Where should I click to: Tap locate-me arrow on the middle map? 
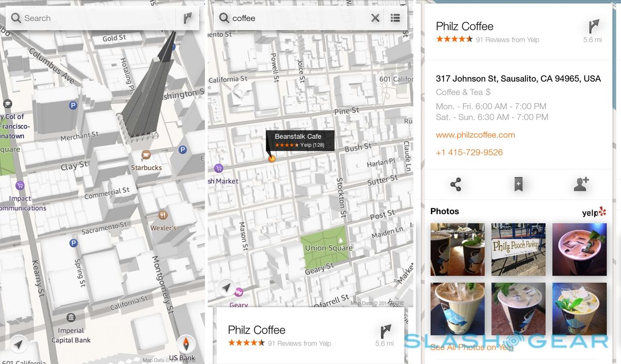point(226,288)
